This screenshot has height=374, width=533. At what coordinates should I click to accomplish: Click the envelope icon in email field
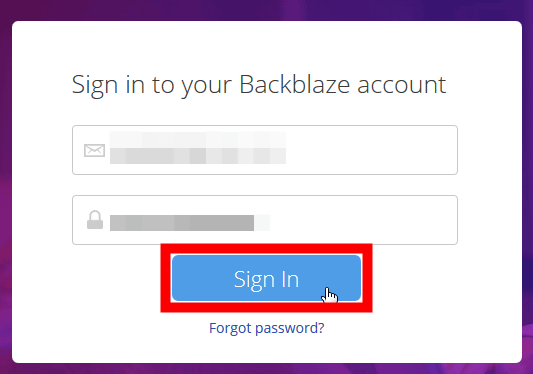point(94,150)
